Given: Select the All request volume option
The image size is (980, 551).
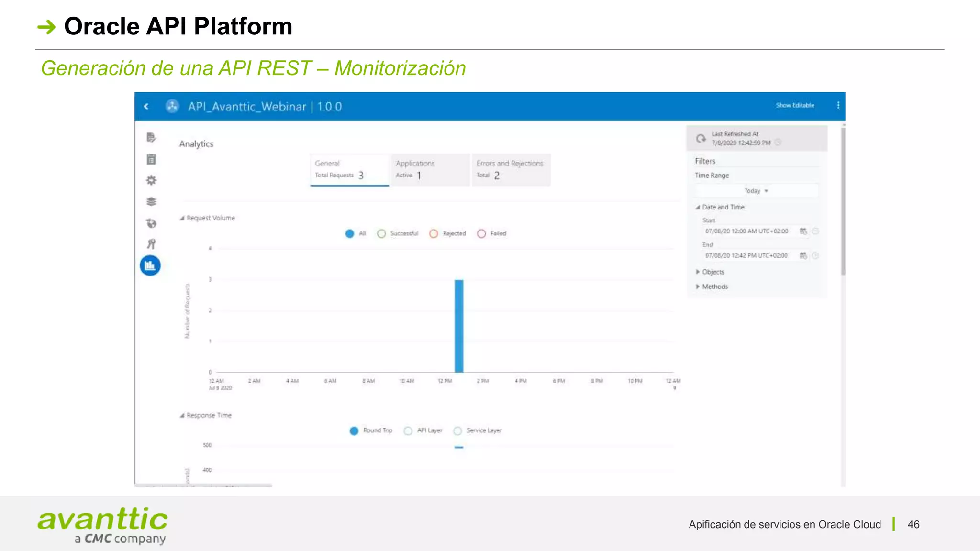Looking at the screenshot, I should (356, 233).
